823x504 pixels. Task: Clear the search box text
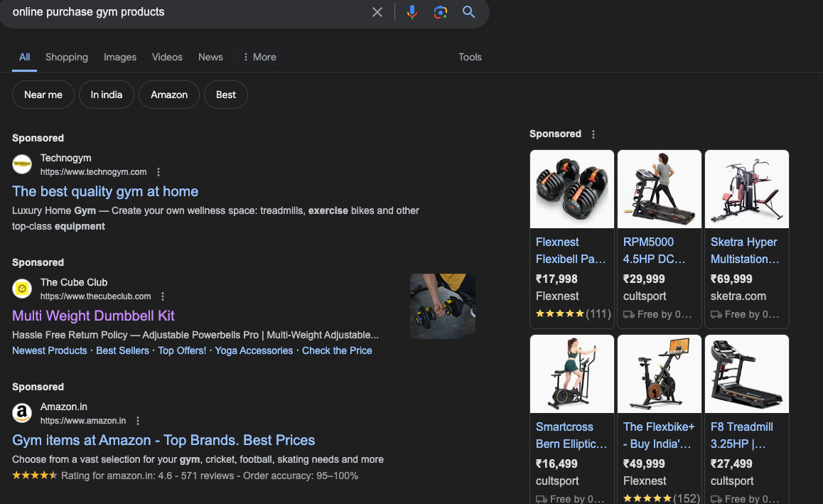pos(377,12)
